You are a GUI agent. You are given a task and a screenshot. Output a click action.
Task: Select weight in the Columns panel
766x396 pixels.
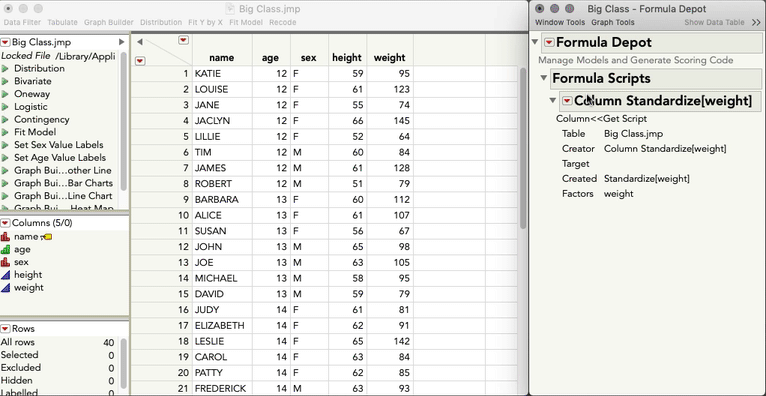(x=29, y=287)
